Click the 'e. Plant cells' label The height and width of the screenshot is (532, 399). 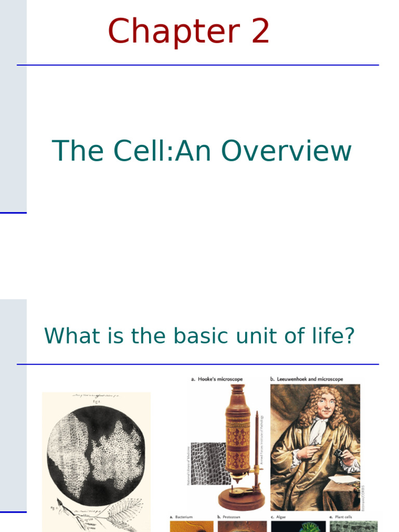coord(341,517)
